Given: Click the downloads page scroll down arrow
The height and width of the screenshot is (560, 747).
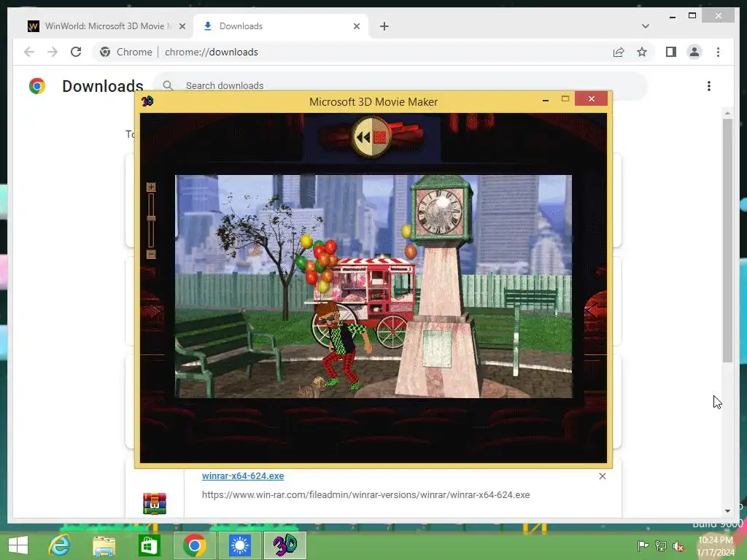Looking at the screenshot, I should (727, 511).
